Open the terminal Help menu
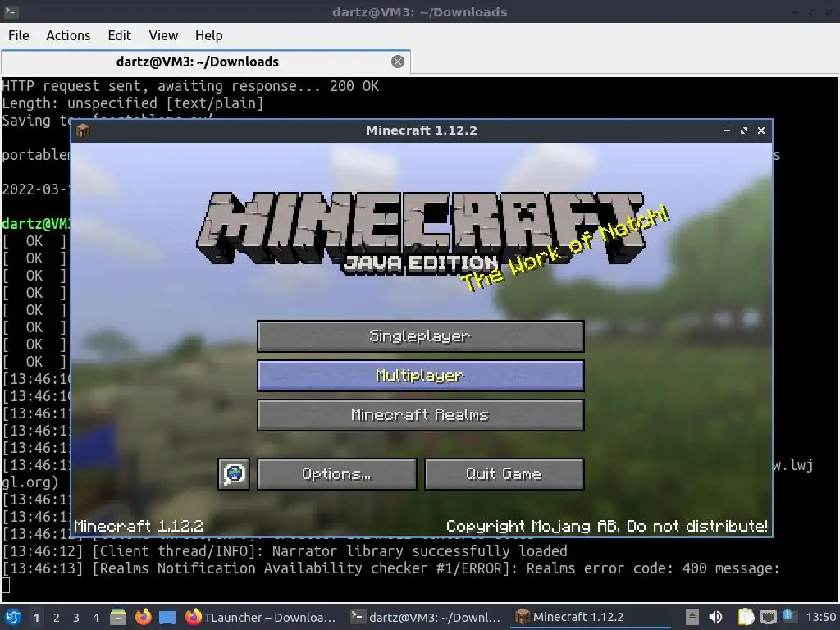The width and height of the screenshot is (840, 630). (209, 35)
